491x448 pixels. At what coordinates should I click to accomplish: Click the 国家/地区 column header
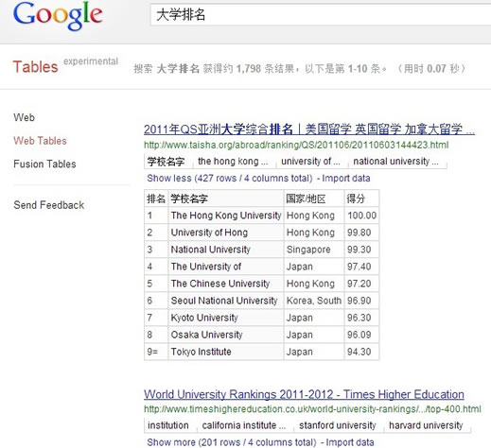click(x=314, y=198)
